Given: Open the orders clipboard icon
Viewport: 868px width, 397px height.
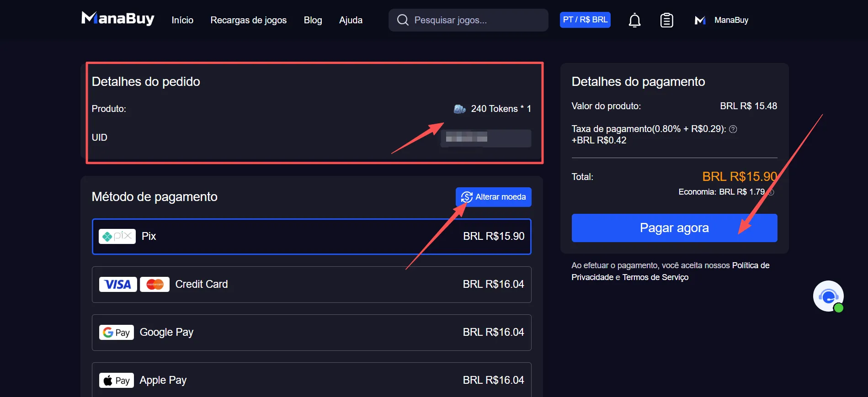Looking at the screenshot, I should 666,20.
